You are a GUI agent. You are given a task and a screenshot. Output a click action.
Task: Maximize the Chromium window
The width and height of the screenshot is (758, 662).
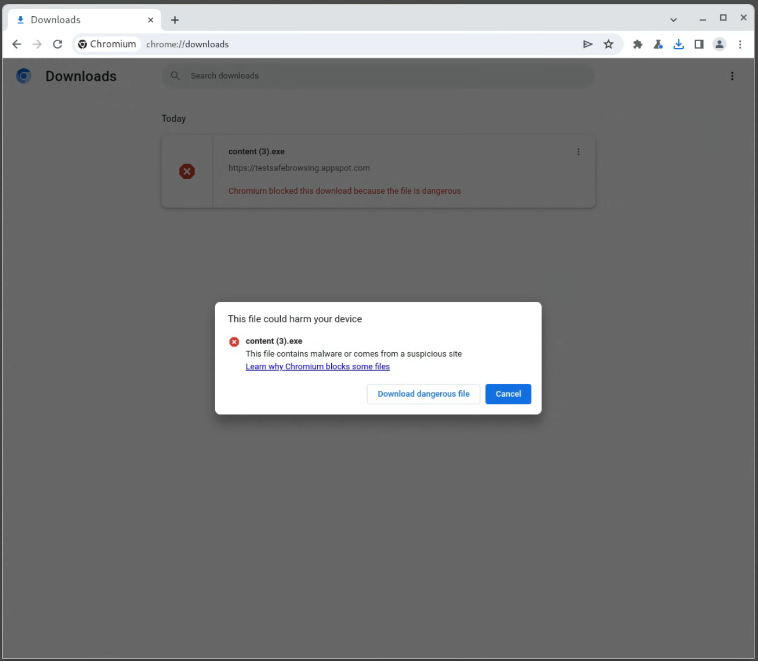[x=723, y=18]
